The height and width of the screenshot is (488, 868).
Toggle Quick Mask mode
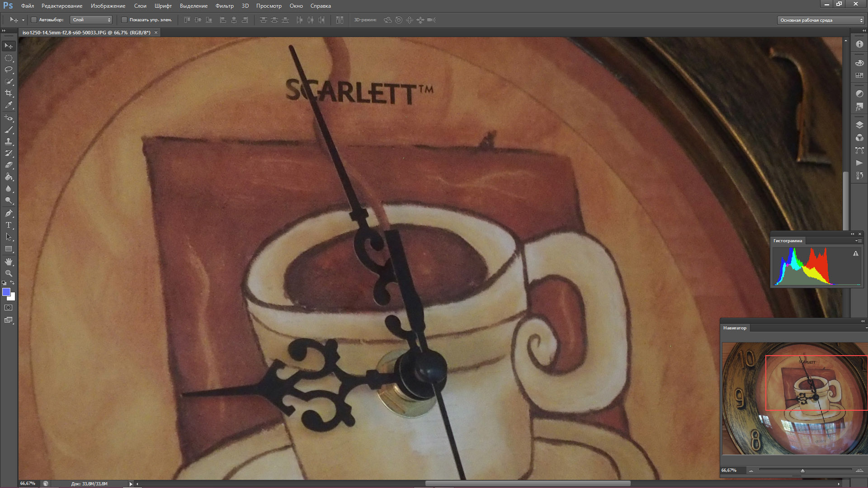(x=9, y=308)
